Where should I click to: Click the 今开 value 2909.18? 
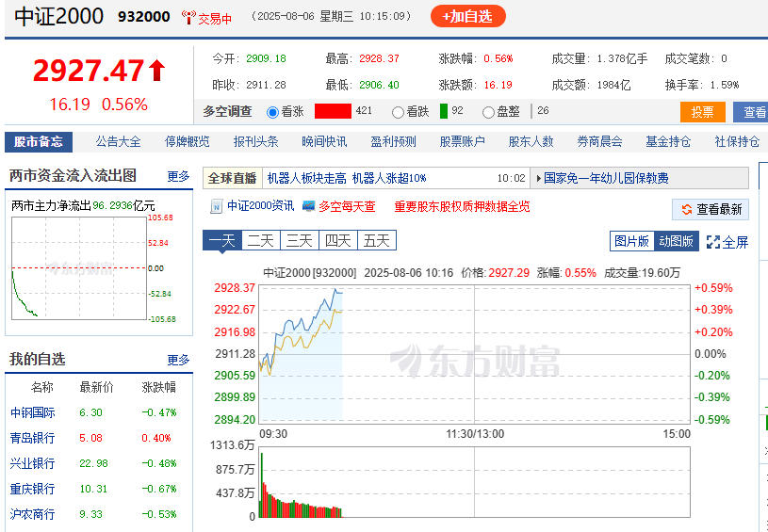(x=266, y=58)
